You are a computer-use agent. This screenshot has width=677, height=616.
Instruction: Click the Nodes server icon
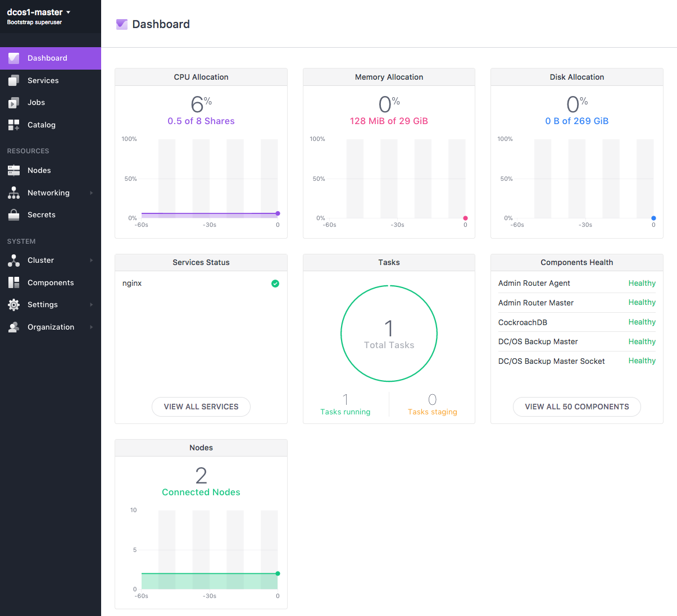14,170
